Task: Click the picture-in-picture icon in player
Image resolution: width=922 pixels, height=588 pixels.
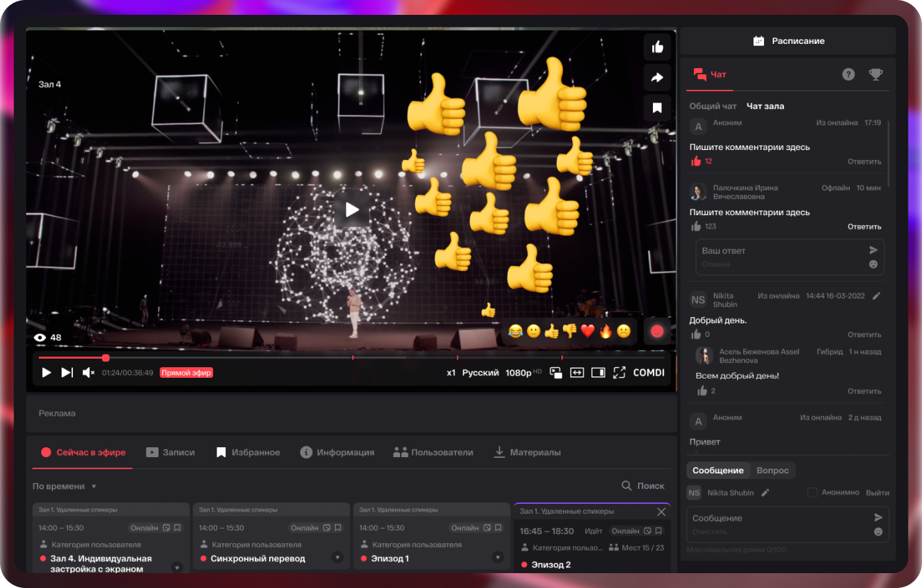Action: (556, 372)
